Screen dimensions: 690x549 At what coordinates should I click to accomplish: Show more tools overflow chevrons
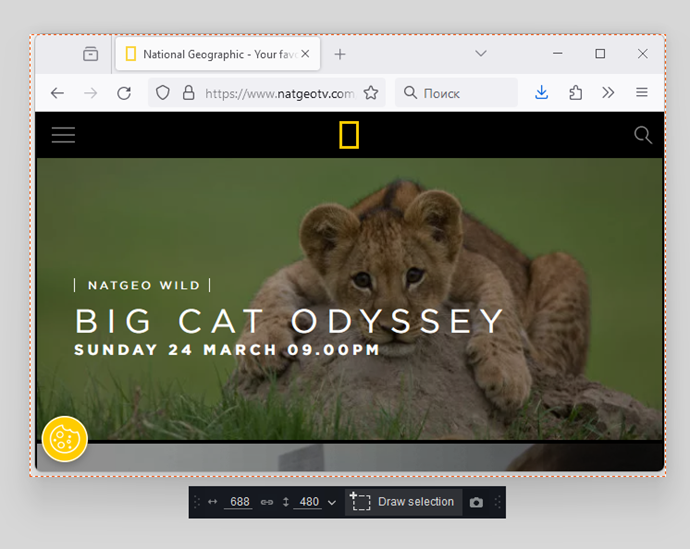tap(608, 93)
